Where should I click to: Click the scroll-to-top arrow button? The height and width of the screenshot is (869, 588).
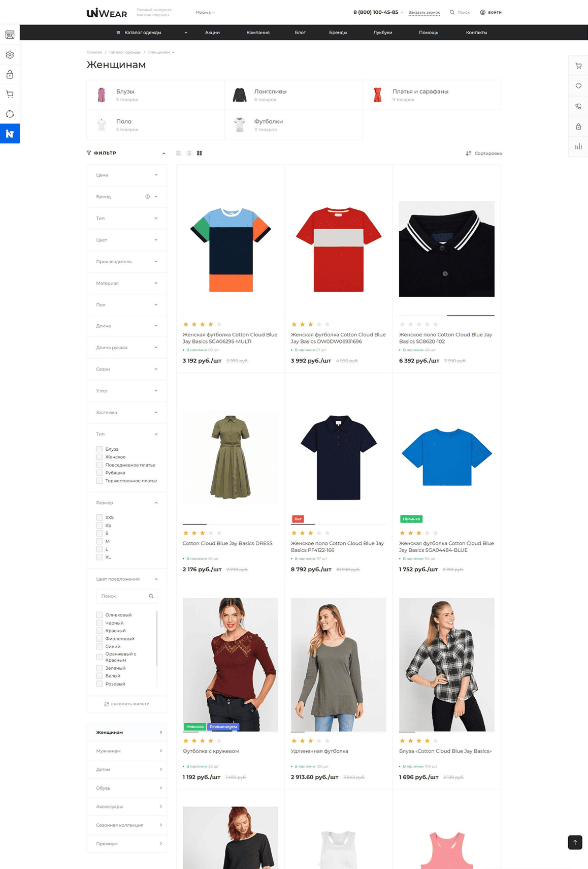pos(575,842)
